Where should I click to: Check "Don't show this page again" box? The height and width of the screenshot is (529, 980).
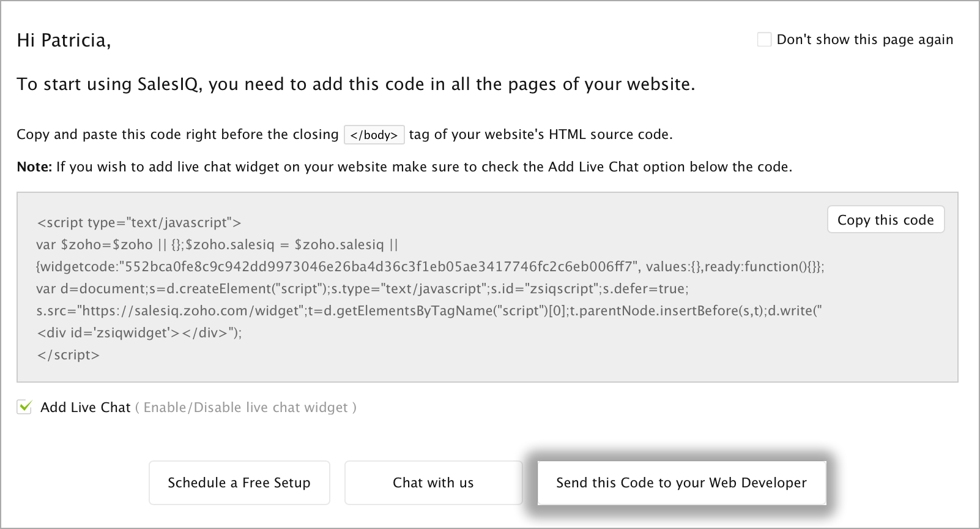[764, 40]
